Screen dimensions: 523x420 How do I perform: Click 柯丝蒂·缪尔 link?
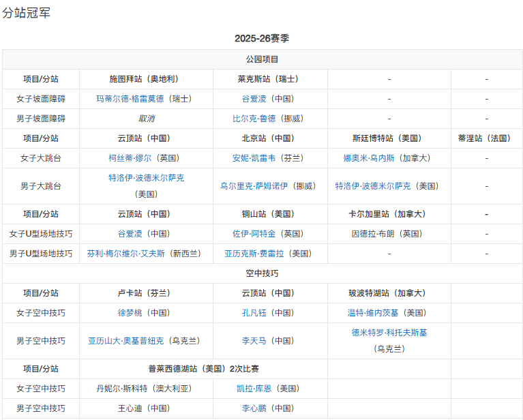pyautogui.click(x=130, y=157)
